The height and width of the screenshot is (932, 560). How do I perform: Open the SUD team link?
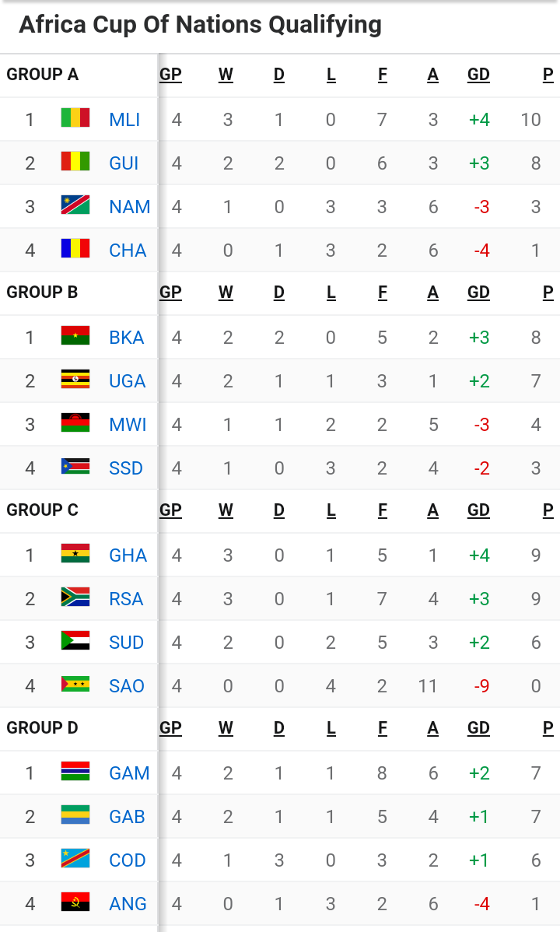126,642
